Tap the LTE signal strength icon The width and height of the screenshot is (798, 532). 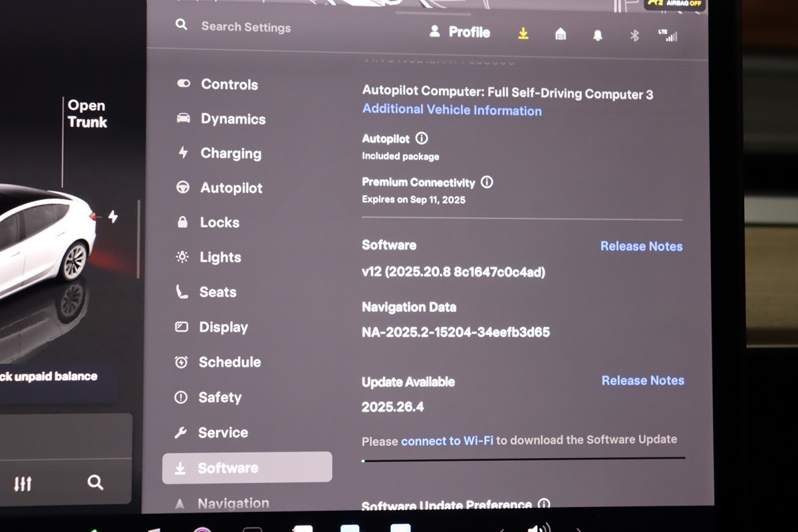click(668, 35)
